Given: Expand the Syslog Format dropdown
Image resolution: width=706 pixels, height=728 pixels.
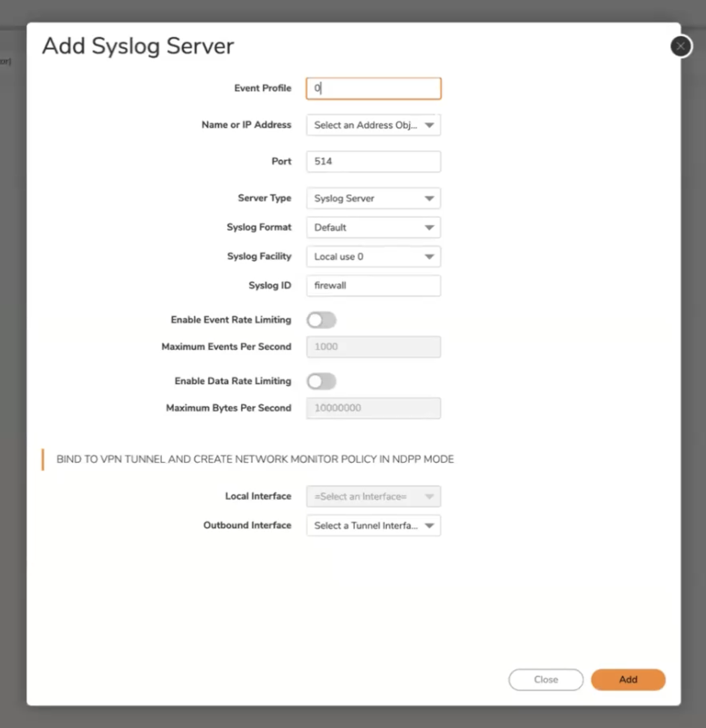Looking at the screenshot, I should tap(373, 227).
